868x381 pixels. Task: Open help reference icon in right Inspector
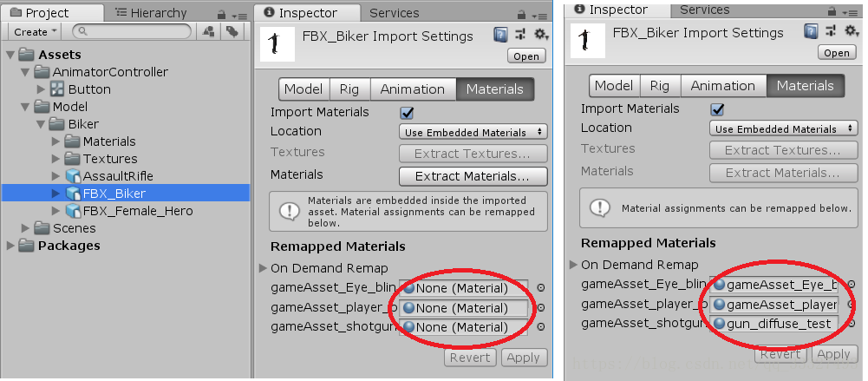pyautogui.click(x=811, y=31)
